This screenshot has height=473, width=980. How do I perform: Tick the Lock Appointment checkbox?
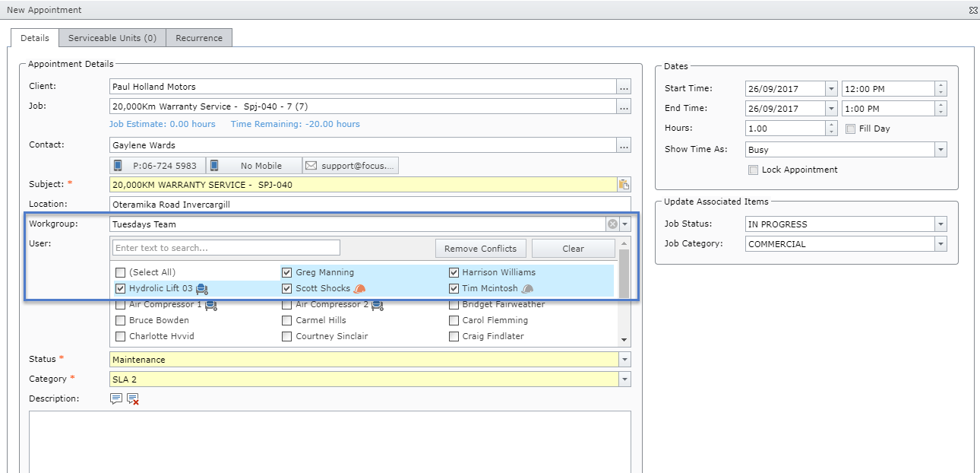click(753, 170)
